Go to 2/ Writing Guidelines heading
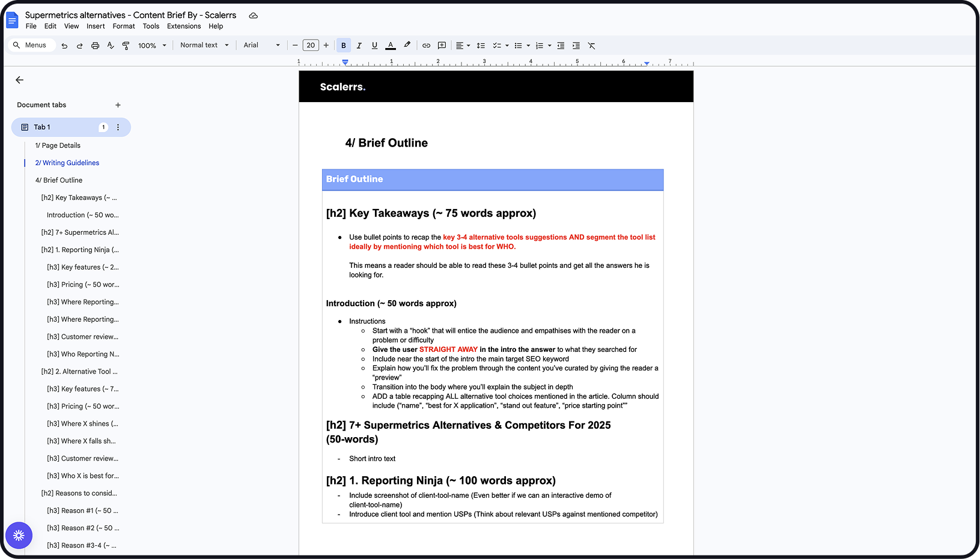The width and height of the screenshot is (980, 559). pos(67,163)
